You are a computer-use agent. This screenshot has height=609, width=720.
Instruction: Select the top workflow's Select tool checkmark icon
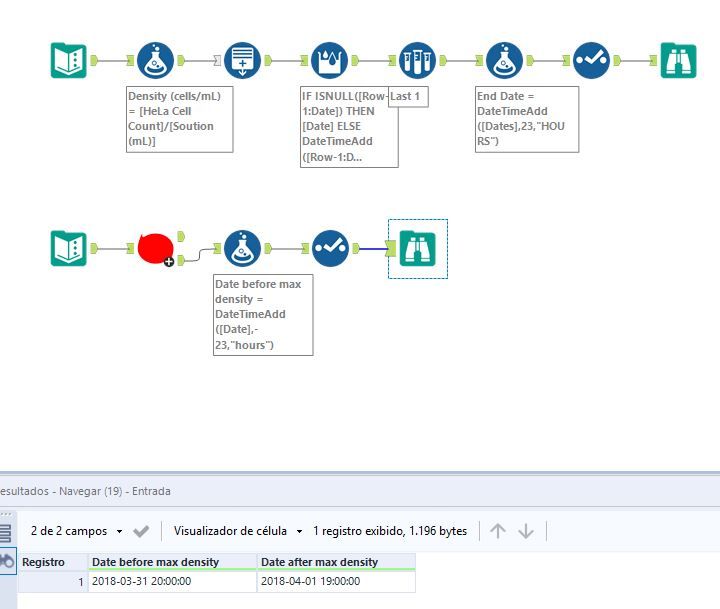(x=591, y=60)
